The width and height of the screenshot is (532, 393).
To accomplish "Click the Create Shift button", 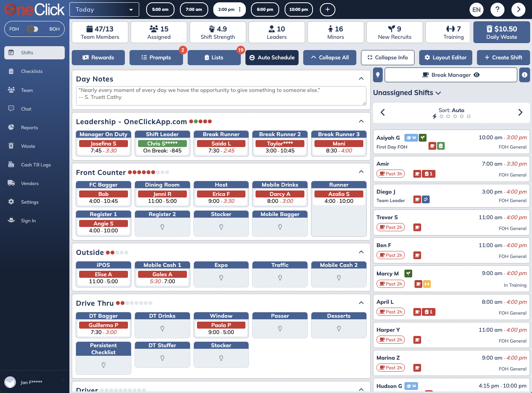I will 503,57.
